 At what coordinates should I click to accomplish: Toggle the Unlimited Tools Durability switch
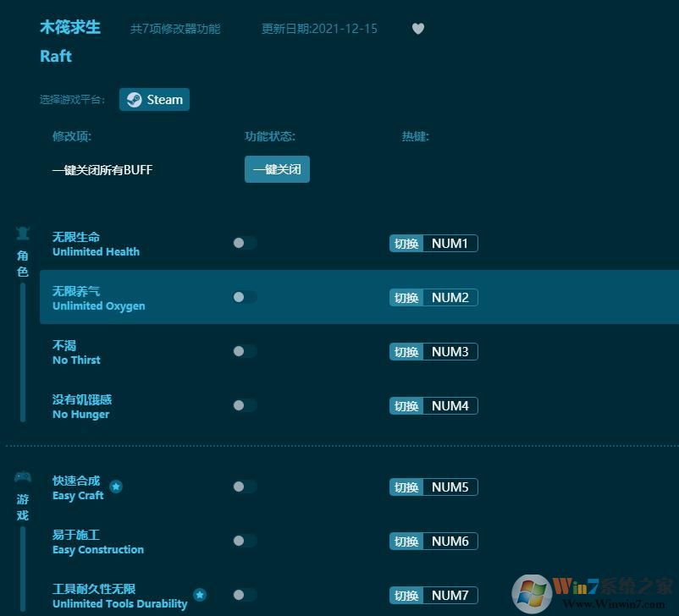[x=244, y=595]
